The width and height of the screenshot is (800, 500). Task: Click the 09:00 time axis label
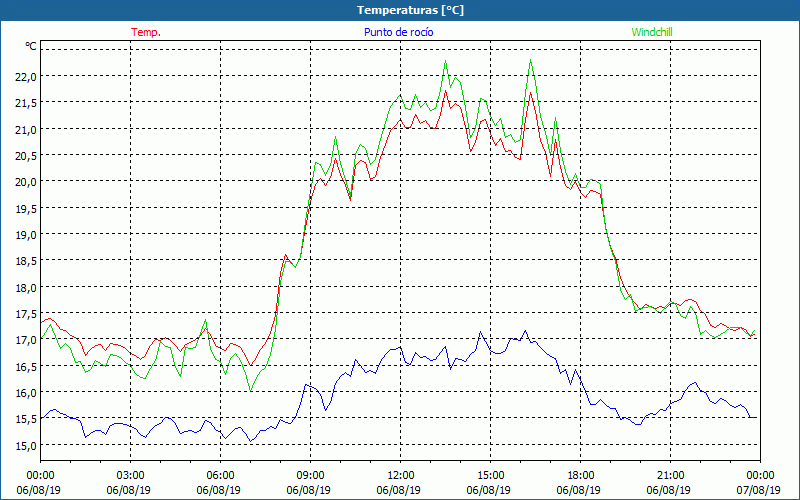(x=310, y=476)
